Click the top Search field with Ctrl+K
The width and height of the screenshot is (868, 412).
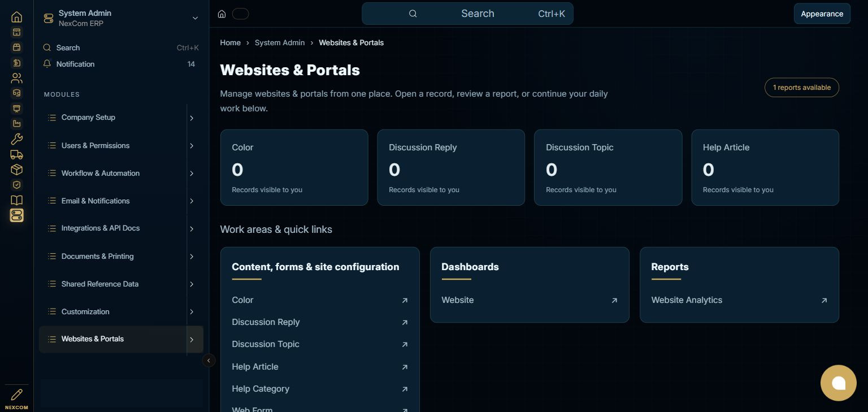click(467, 14)
